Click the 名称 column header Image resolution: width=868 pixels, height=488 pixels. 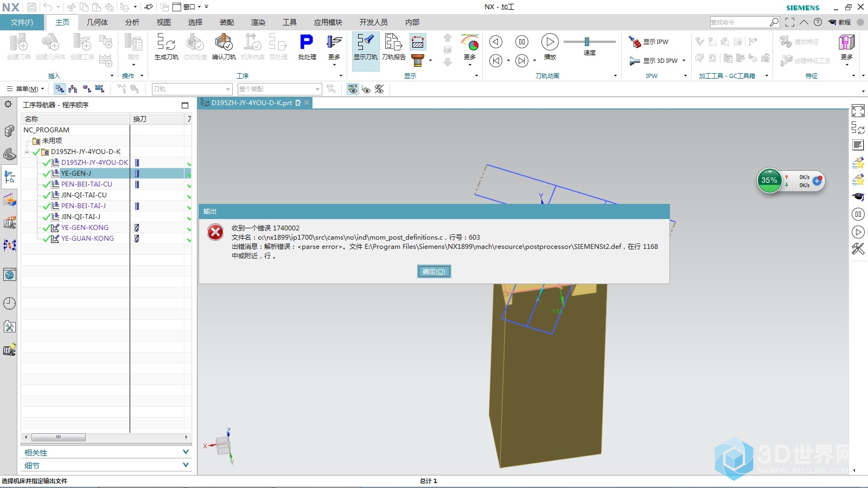[x=75, y=119]
